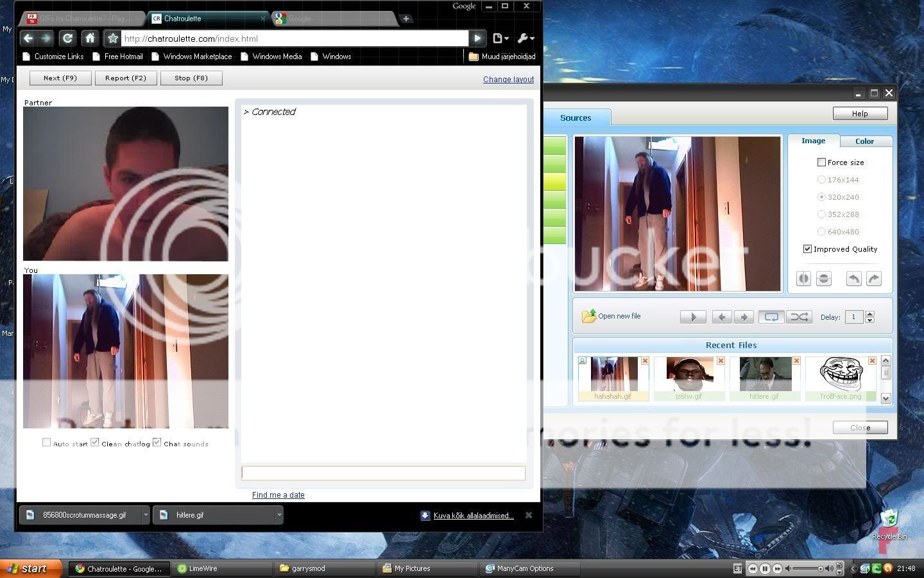Increase the Delay value stepper
This screenshot has height=578, width=924.
coord(870,313)
